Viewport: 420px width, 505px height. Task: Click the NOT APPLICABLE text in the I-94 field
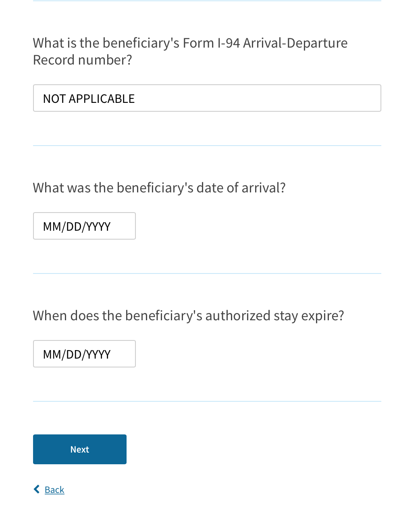[x=89, y=99]
